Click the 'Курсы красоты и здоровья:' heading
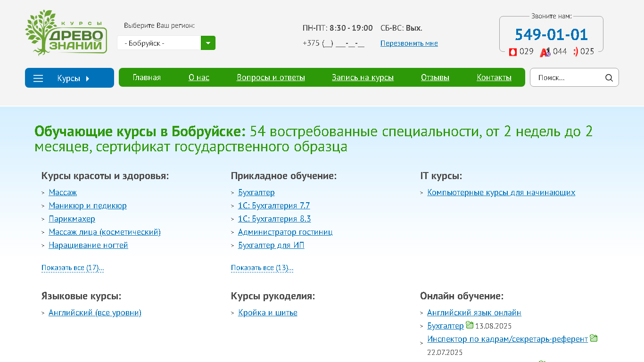 pyautogui.click(x=105, y=176)
